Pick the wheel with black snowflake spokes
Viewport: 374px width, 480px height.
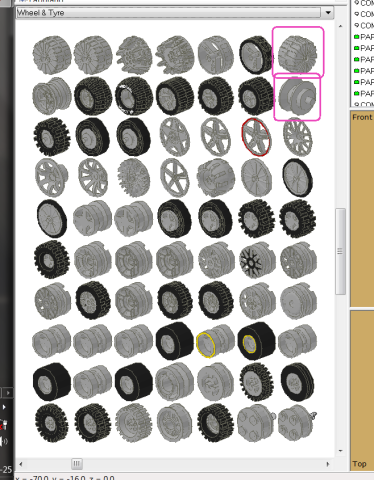(257, 260)
